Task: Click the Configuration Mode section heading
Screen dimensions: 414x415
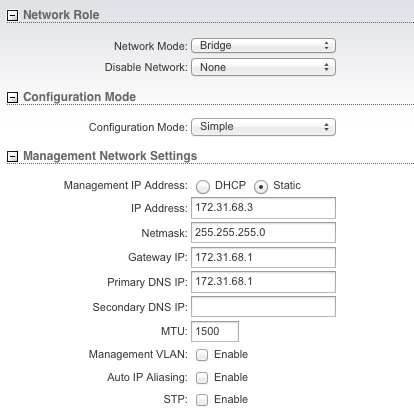Action: pos(79,97)
